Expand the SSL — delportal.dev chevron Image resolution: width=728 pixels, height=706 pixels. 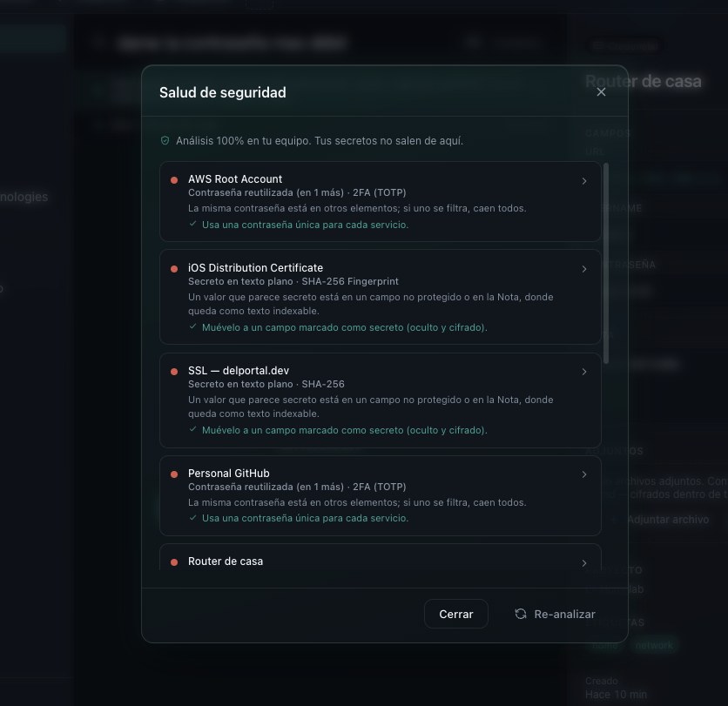tap(584, 372)
